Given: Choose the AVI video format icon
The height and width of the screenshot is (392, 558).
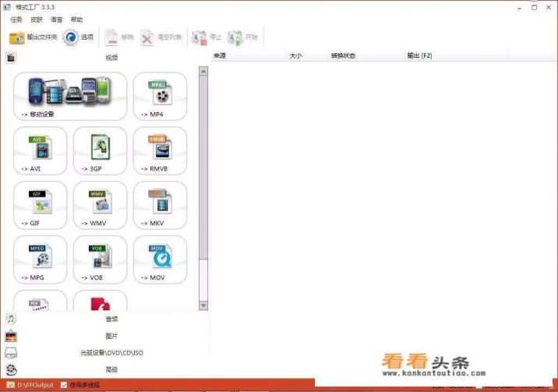Looking at the screenshot, I should [40, 150].
